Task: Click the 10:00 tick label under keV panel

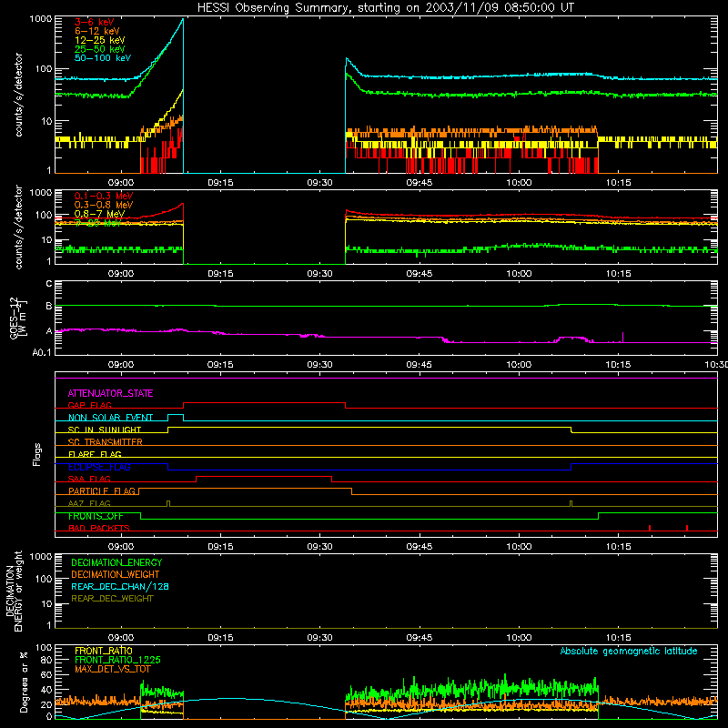Action: pos(519,183)
